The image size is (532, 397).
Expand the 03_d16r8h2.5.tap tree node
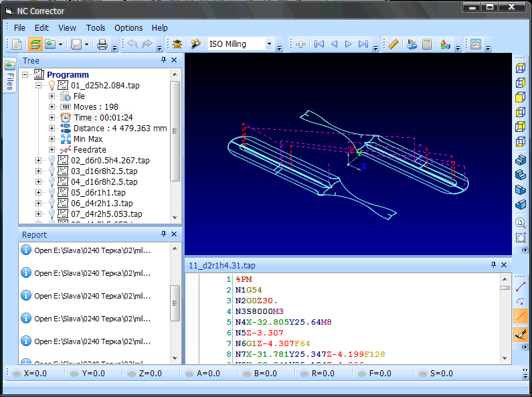(x=39, y=171)
